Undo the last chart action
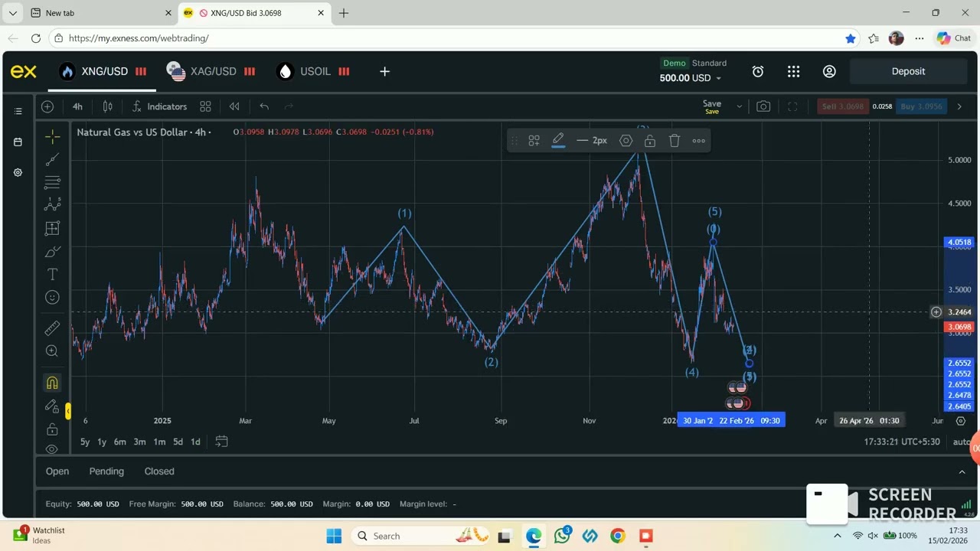 [264, 106]
